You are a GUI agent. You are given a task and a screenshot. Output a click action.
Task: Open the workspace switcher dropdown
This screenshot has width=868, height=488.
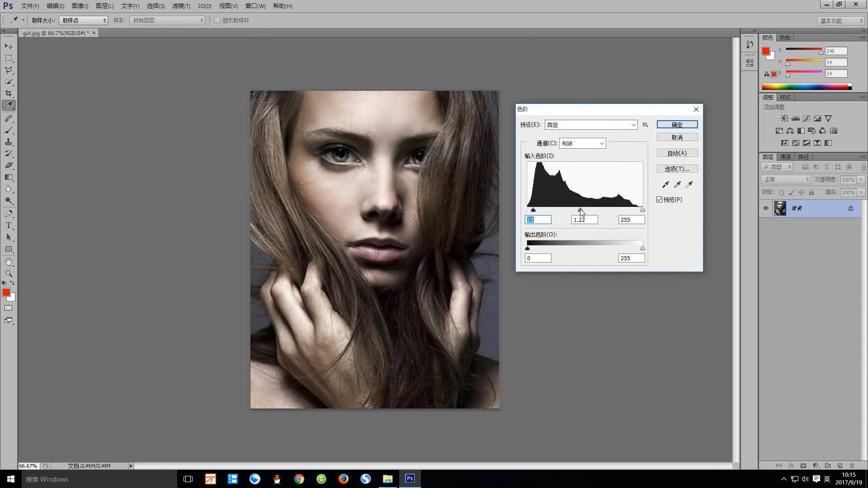840,21
